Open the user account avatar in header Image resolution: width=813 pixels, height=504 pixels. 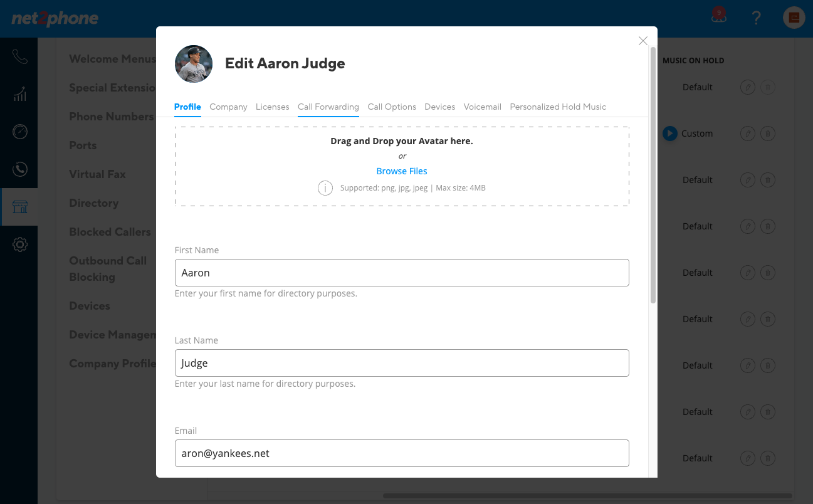point(794,18)
